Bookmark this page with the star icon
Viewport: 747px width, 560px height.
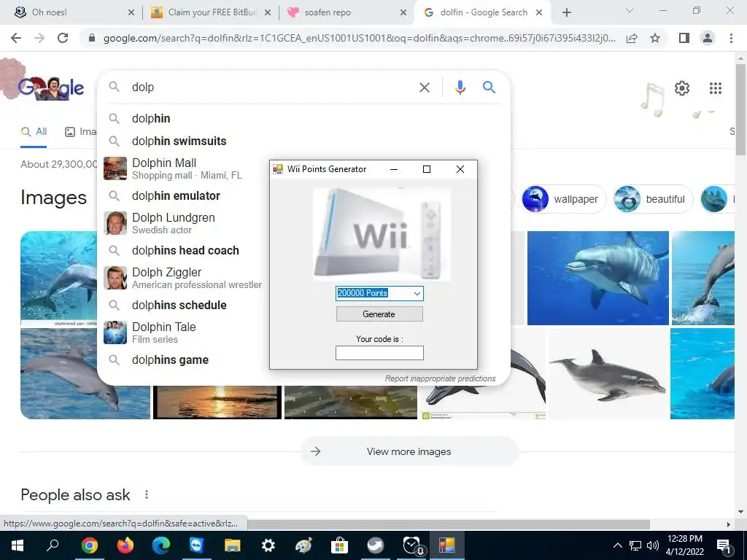[655, 38]
